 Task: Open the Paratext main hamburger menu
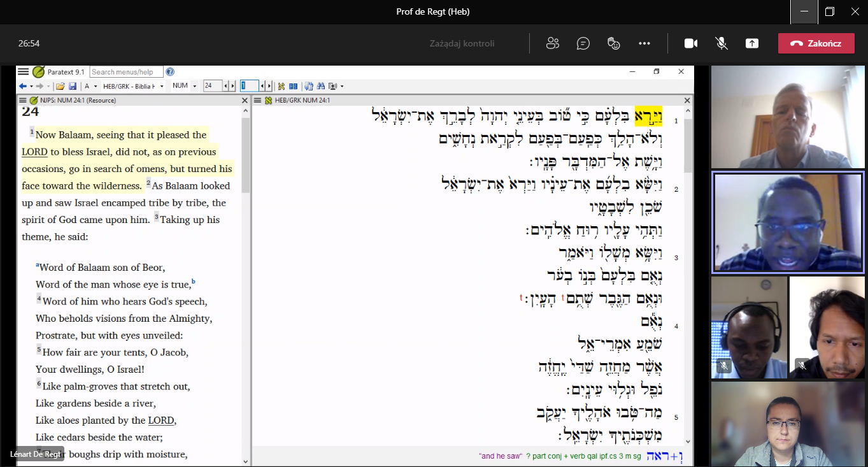click(x=23, y=72)
